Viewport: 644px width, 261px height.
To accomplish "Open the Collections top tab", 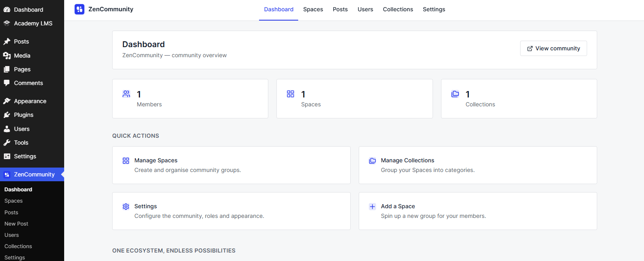I will (x=398, y=9).
